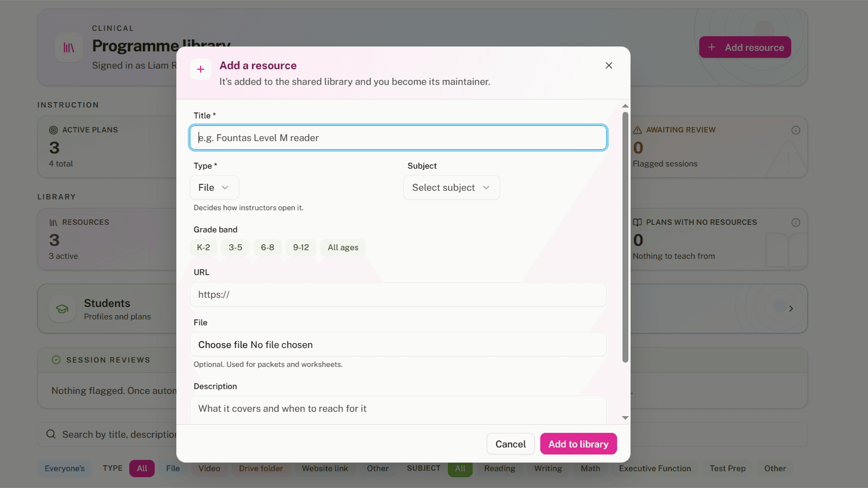Click the 'Flagged sessions' text

point(665,164)
